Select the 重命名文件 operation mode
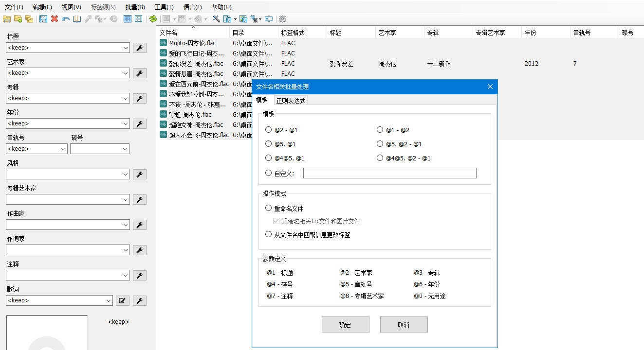 (269, 208)
